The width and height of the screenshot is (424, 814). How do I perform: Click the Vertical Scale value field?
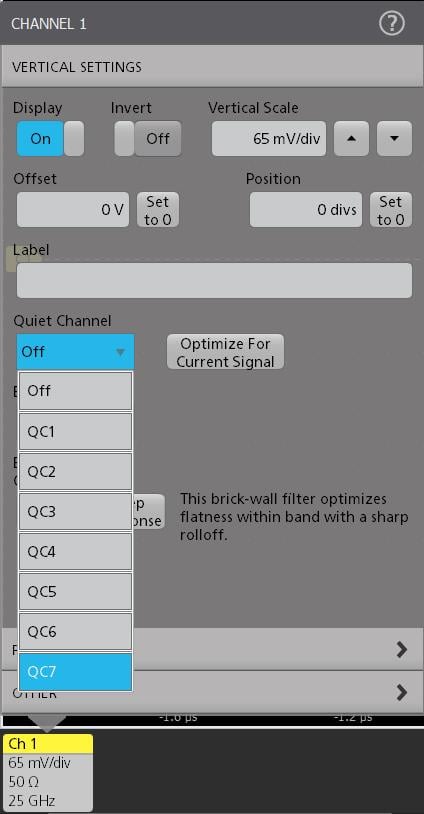[x=269, y=139]
